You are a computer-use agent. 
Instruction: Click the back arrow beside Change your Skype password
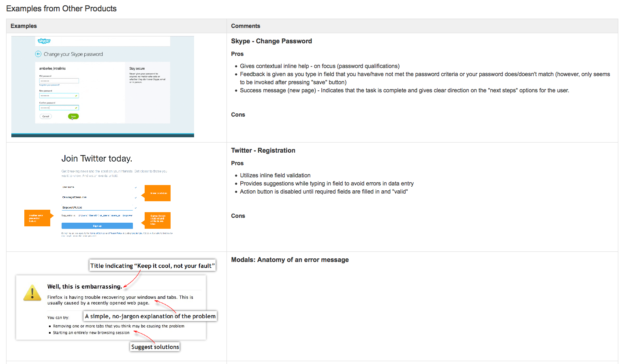pos(38,54)
